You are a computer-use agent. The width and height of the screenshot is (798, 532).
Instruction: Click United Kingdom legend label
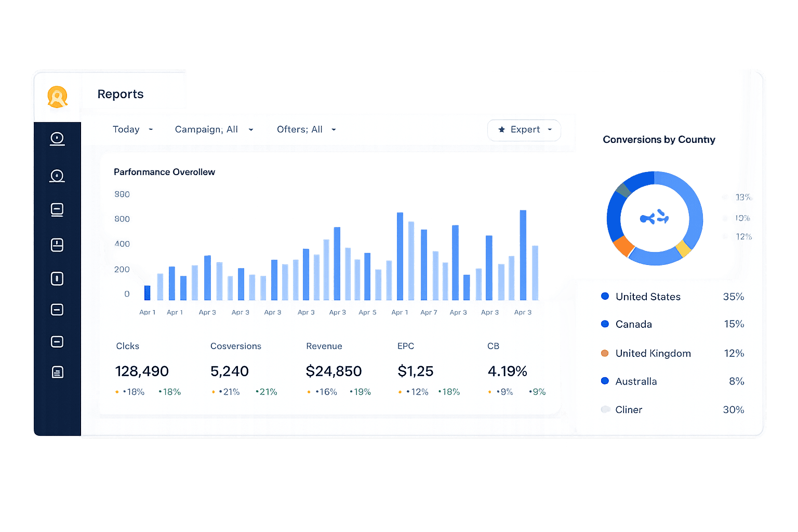click(653, 353)
